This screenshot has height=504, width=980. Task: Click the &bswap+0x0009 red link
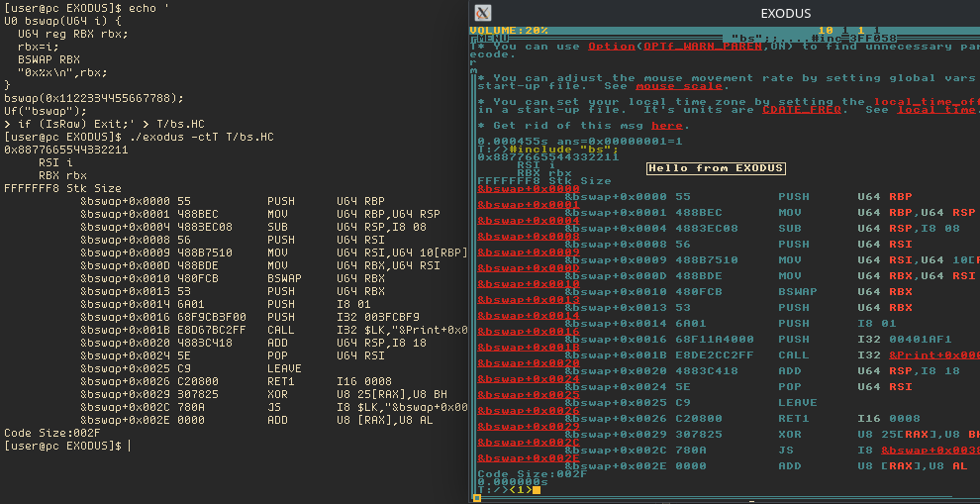point(529,252)
